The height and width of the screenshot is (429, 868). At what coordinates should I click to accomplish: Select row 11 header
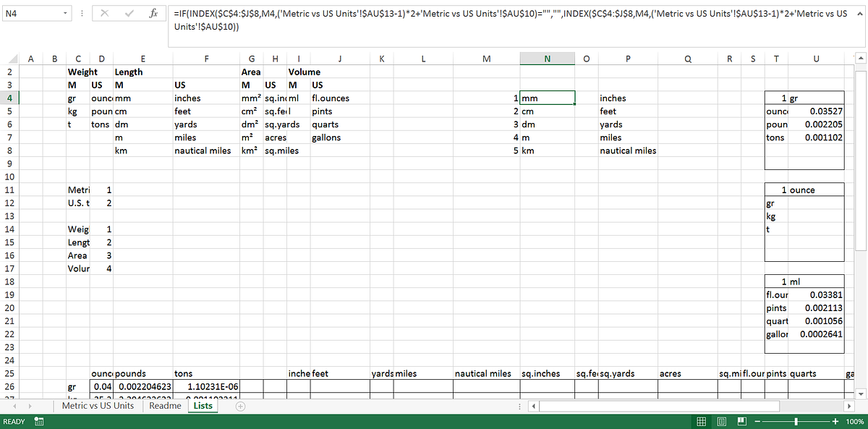[9, 190]
